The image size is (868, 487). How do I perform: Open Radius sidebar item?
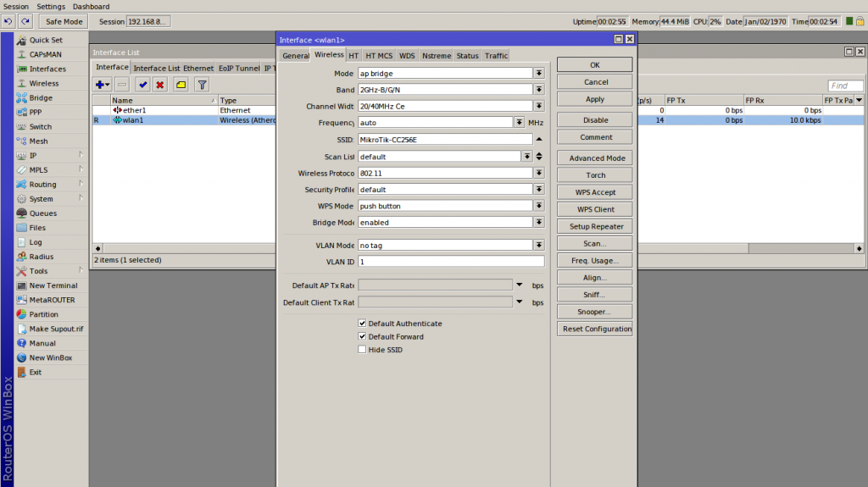(x=41, y=257)
